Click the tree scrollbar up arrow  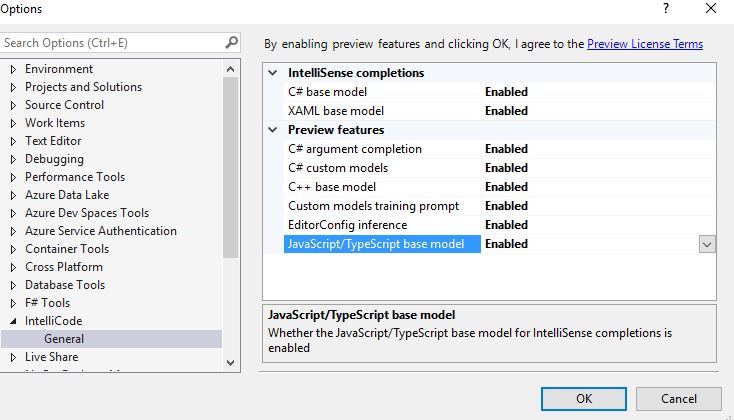click(x=230, y=70)
